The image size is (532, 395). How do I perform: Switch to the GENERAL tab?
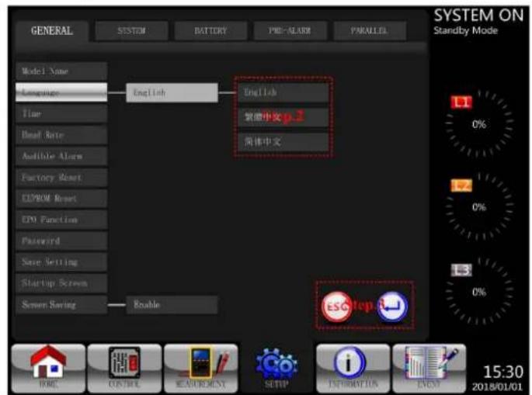point(52,31)
